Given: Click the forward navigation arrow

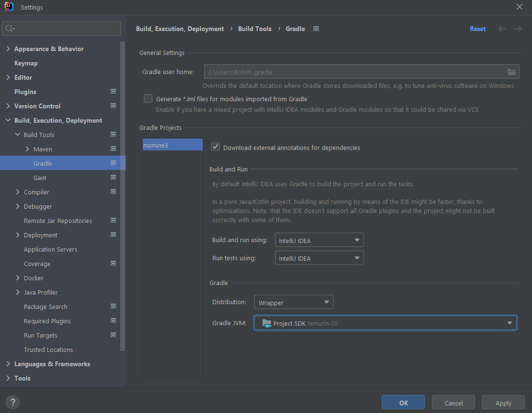Looking at the screenshot, I should pos(518,29).
